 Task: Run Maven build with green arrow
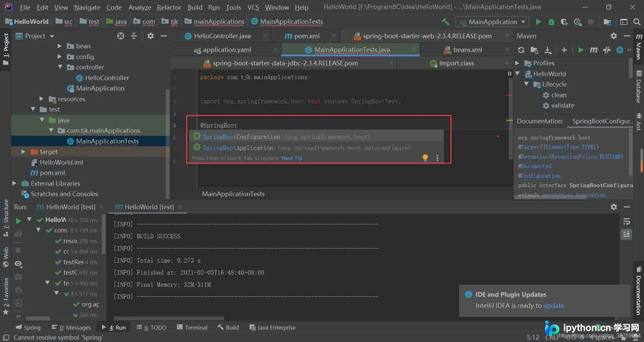[581, 50]
